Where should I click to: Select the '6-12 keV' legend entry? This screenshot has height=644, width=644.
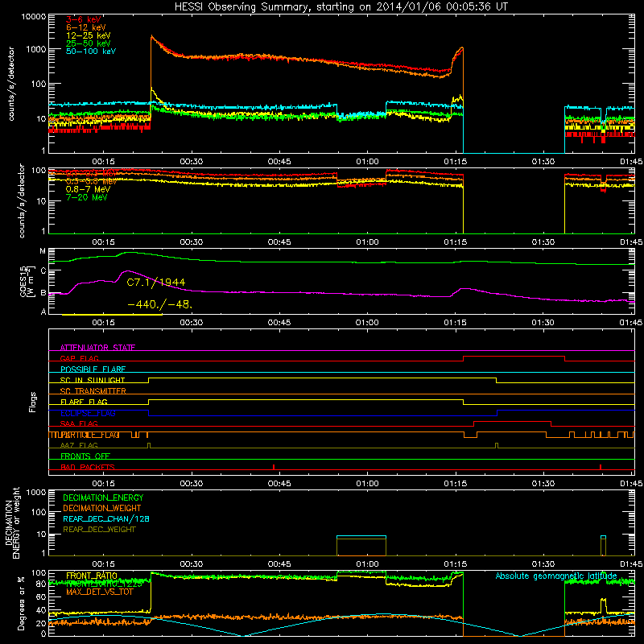(x=86, y=27)
